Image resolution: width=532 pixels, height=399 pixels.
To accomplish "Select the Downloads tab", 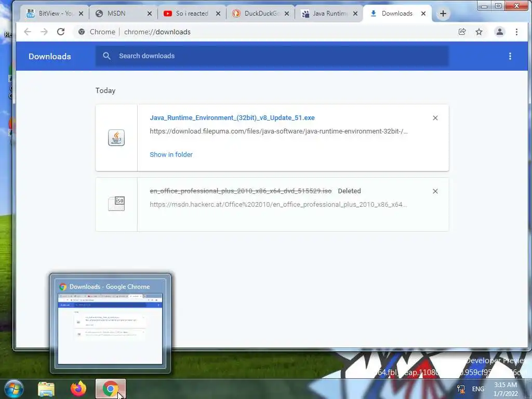I will coord(396,14).
